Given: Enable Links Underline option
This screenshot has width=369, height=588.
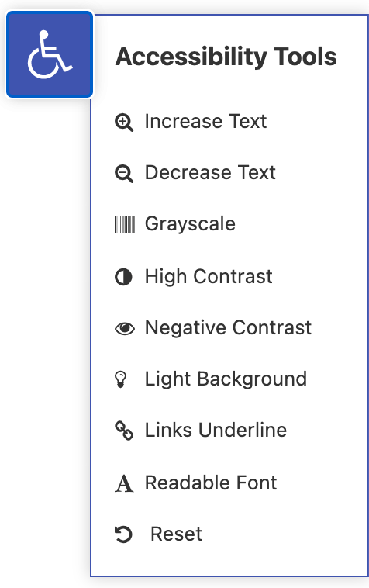Looking at the screenshot, I should click(216, 430).
